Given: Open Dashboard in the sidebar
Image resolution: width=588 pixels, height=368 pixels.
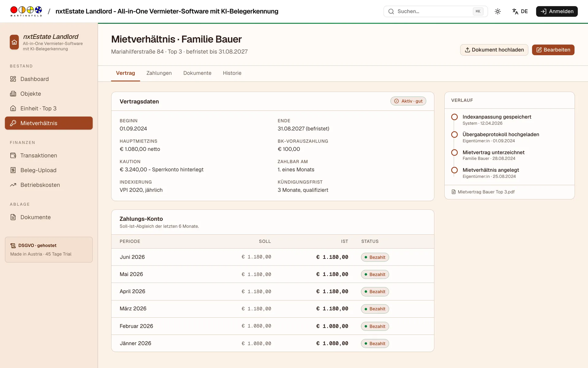Looking at the screenshot, I should (49, 79).
